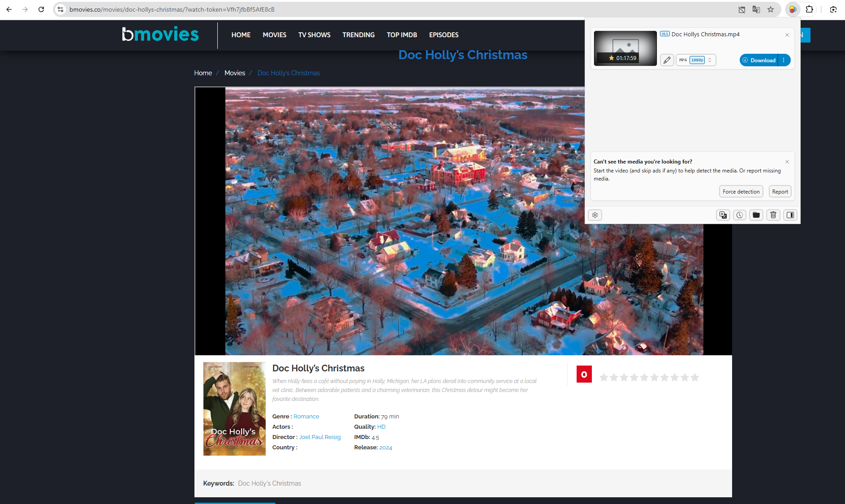Expand more download options three-dot menu
Image resolution: width=845 pixels, height=504 pixels.
coord(784,60)
